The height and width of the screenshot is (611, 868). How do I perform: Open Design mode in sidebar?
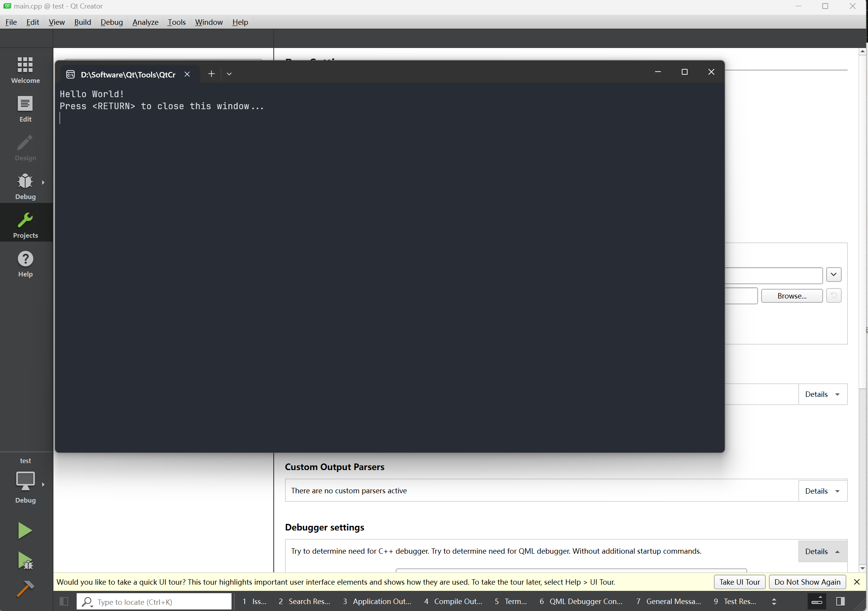point(26,147)
